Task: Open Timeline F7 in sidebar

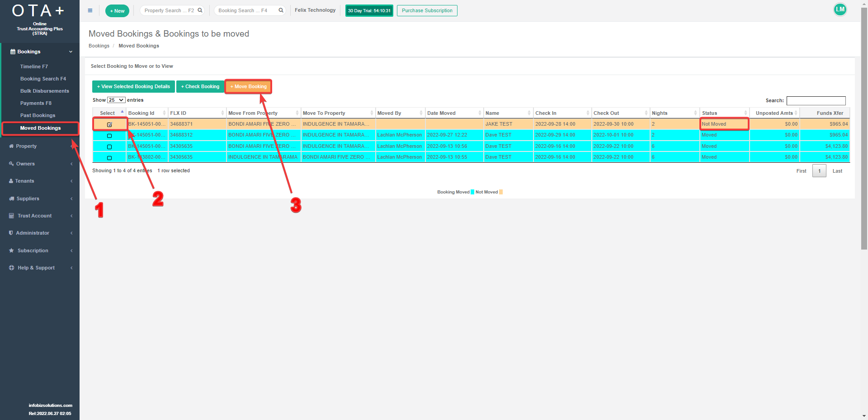Action: [x=34, y=66]
